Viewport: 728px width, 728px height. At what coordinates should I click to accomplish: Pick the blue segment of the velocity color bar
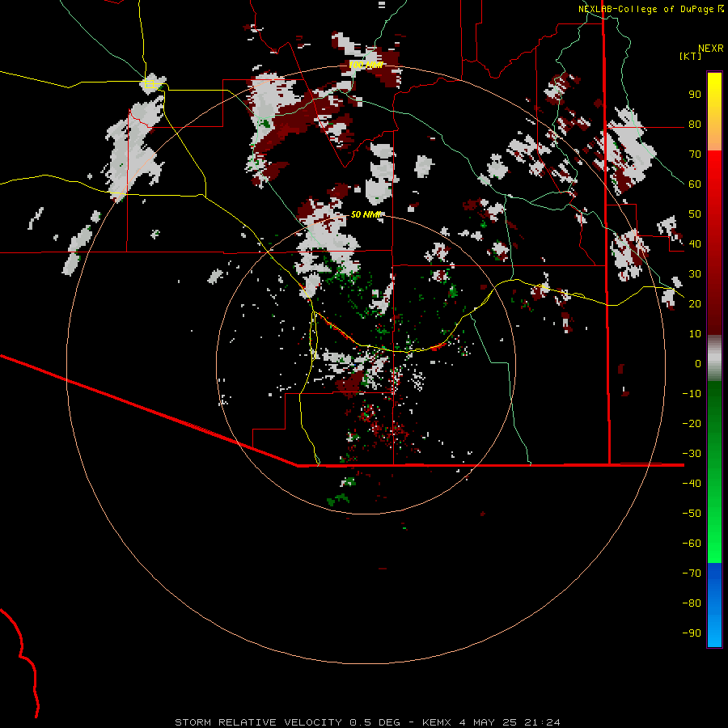coord(714,605)
